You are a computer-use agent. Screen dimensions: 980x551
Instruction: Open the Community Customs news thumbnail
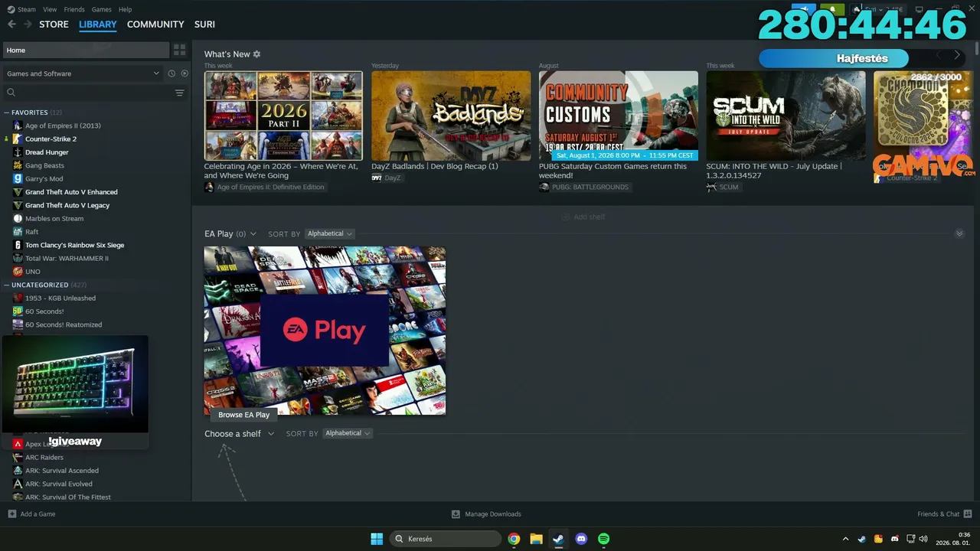click(619, 116)
